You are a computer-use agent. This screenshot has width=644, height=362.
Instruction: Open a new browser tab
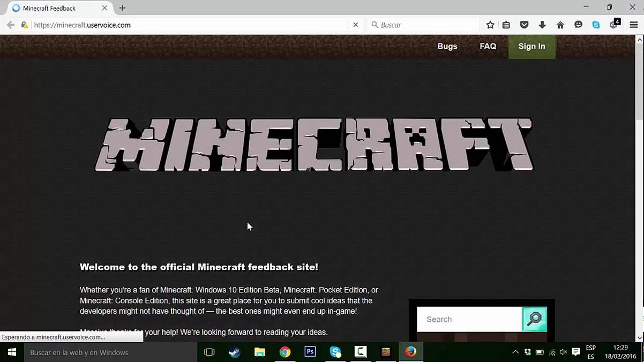coord(122,8)
